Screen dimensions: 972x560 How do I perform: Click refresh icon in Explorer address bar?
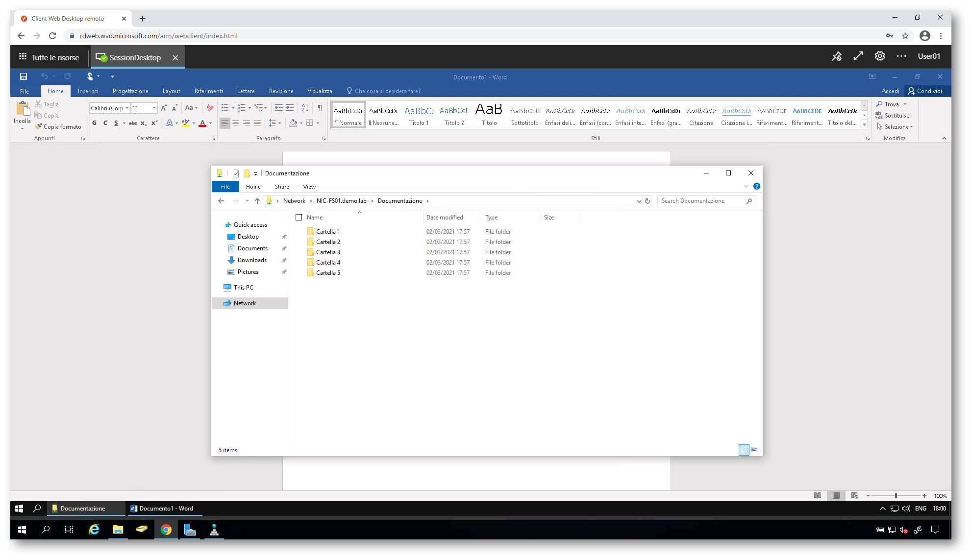648,201
